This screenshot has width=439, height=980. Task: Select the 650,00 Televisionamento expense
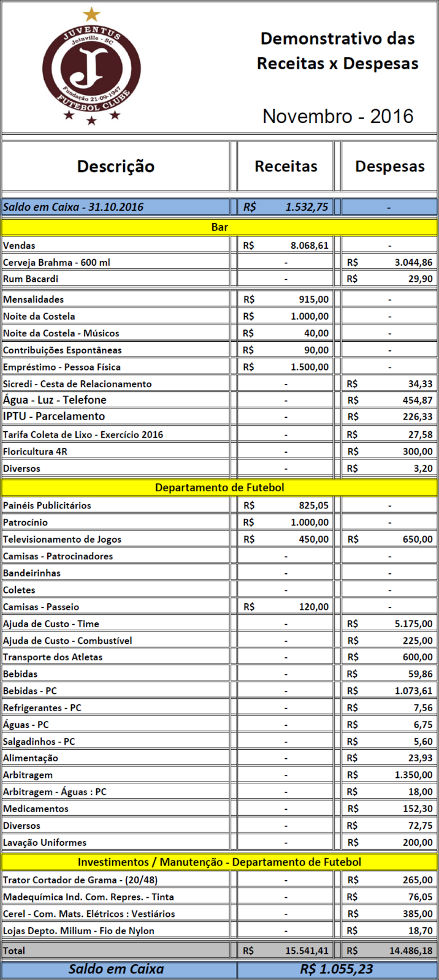389,540
